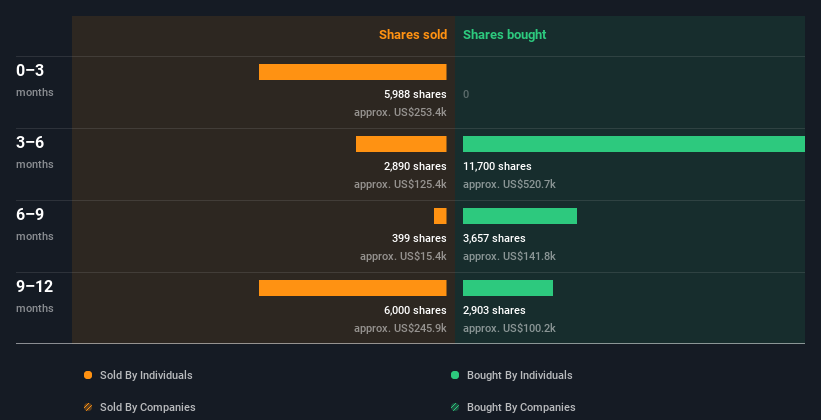Click the orange sold bar for 3–6 months
Screen dimensions: 821x420
[x=401, y=144]
